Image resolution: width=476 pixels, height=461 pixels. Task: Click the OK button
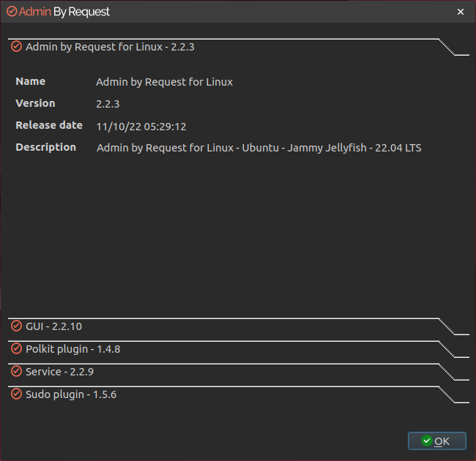(x=437, y=441)
